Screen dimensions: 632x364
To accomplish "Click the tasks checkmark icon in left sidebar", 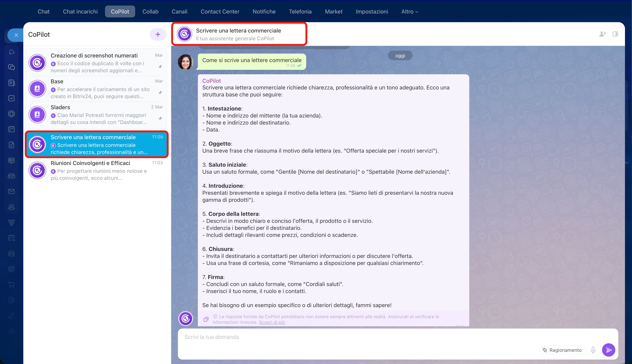I will [11, 98].
